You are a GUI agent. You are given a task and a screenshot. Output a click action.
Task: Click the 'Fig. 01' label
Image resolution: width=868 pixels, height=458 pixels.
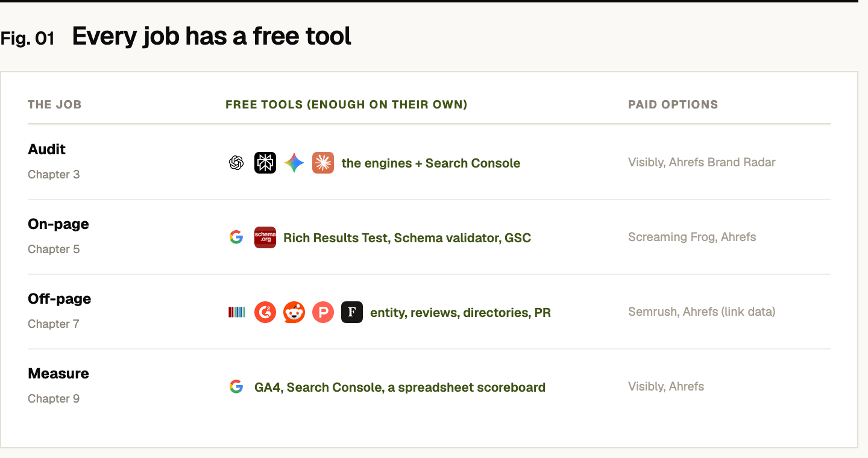[28, 39]
